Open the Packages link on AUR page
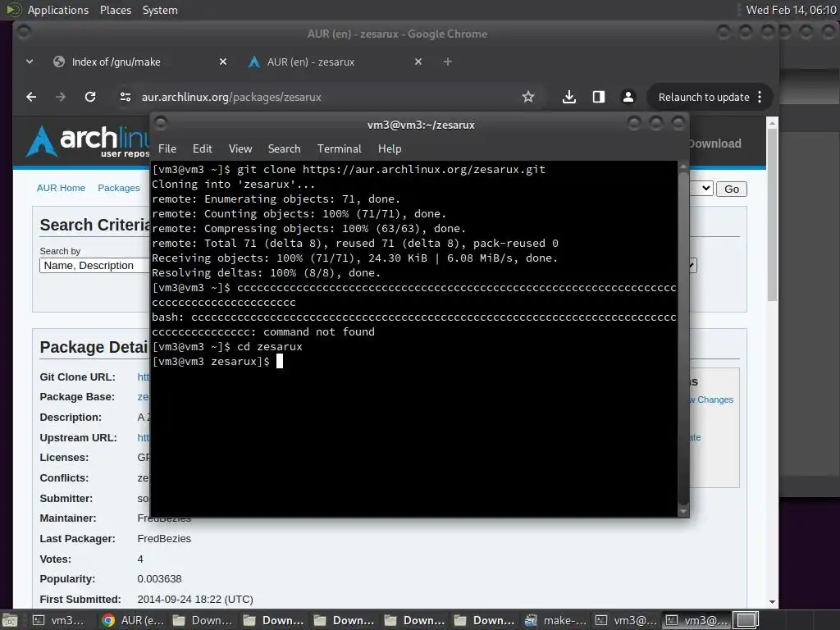 coord(119,188)
